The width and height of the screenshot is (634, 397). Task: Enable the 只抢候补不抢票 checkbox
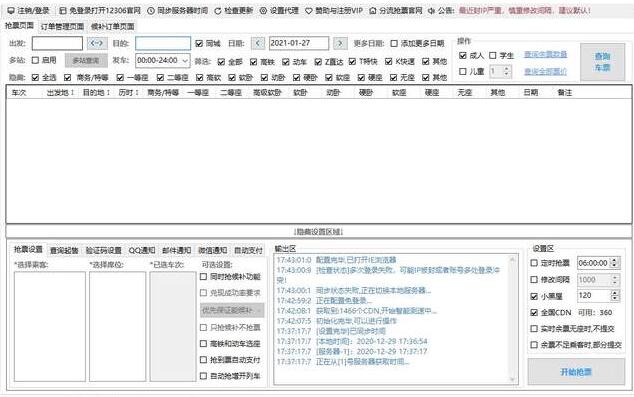(x=203, y=327)
